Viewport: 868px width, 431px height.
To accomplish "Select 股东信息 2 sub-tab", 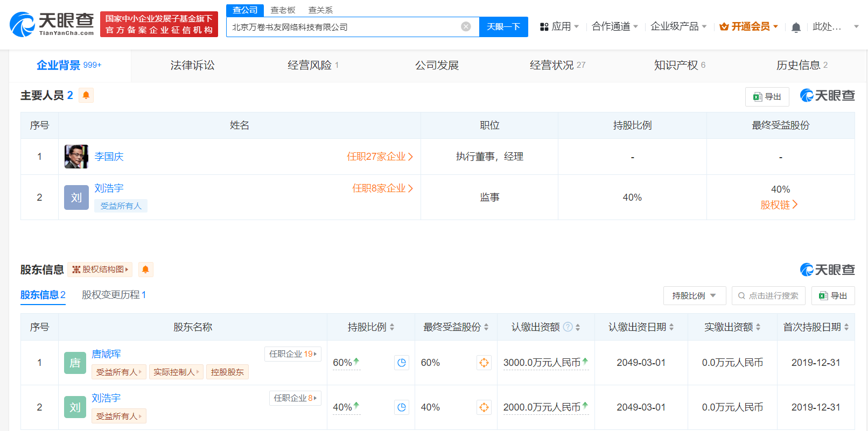I will (43, 295).
